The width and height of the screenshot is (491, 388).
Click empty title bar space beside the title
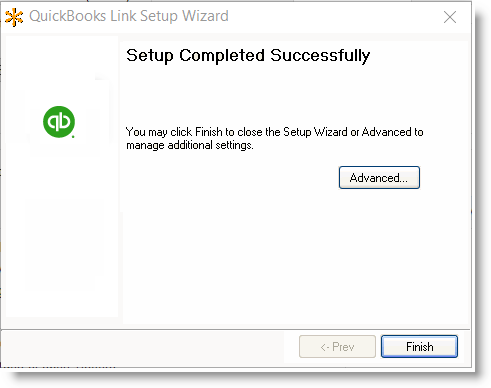333,17
